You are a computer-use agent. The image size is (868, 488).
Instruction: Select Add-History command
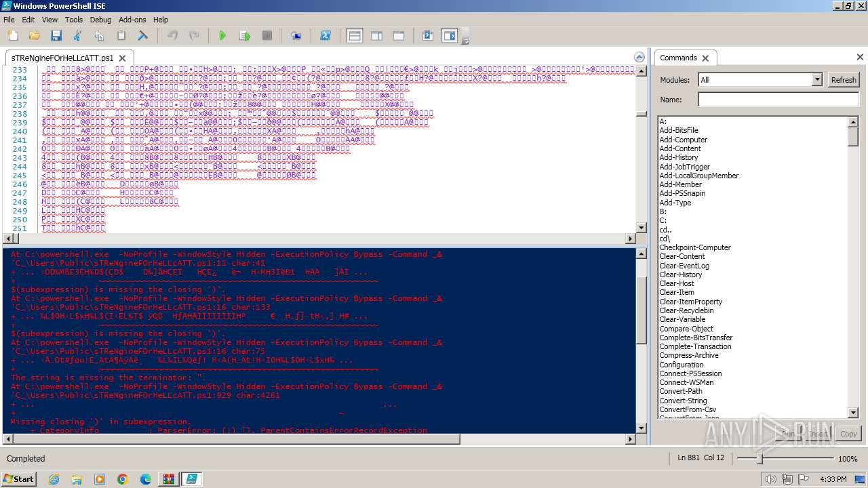[679, 157]
